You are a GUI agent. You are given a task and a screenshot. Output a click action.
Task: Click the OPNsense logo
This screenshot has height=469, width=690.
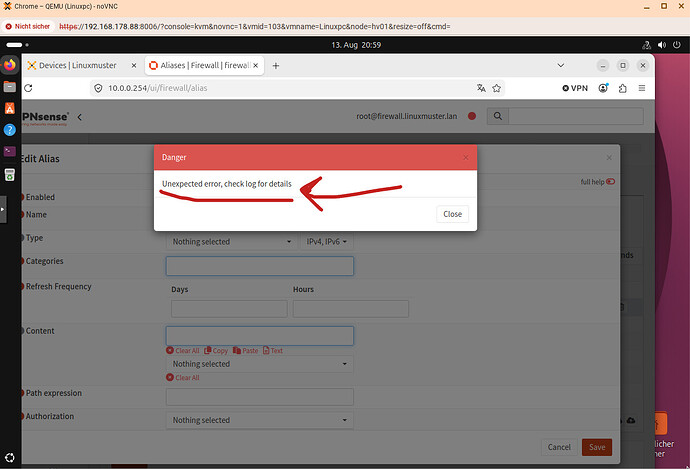pos(45,118)
